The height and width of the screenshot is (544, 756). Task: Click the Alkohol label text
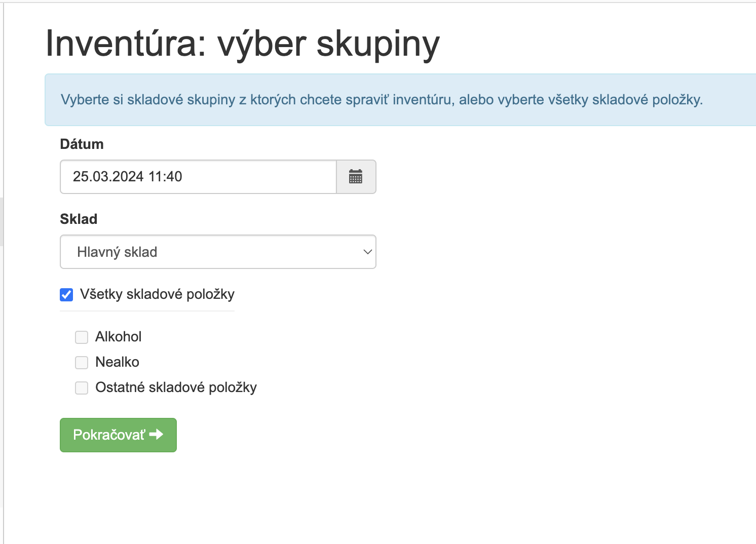pyautogui.click(x=119, y=337)
